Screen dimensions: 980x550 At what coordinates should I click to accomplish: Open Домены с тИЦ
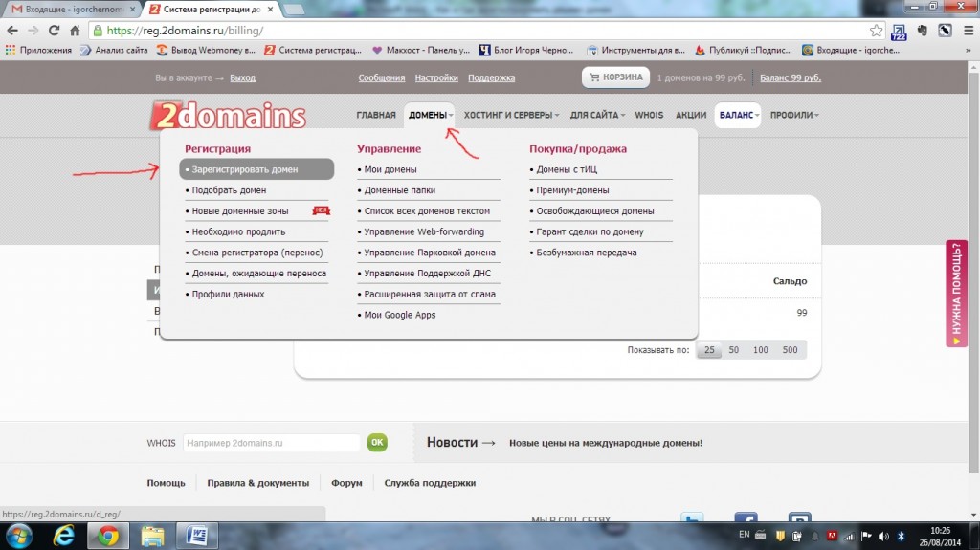coord(567,169)
